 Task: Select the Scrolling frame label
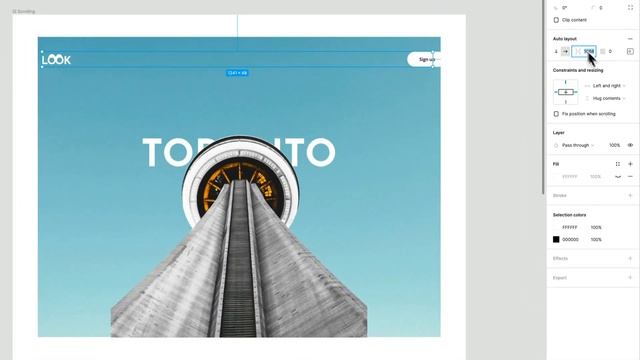tap(24, 11)
